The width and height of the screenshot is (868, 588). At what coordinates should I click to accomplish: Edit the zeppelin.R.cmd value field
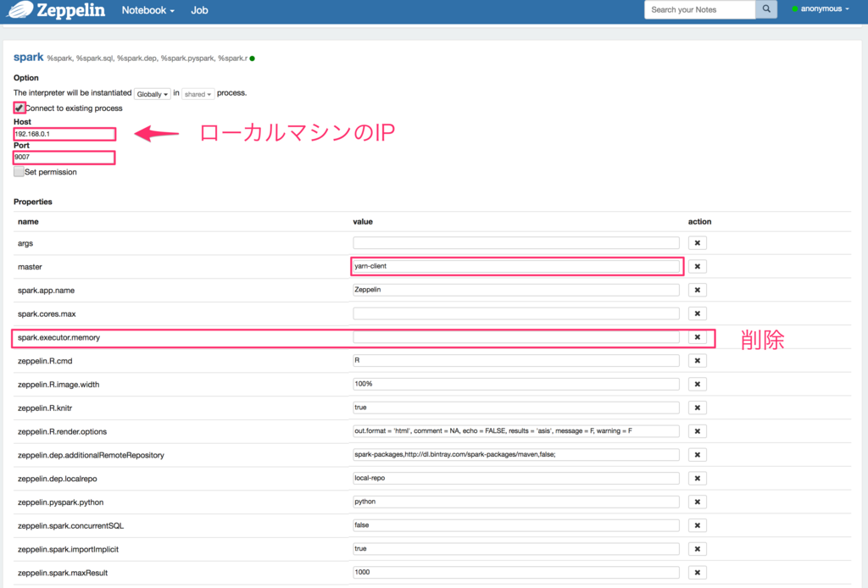point(516,361)
